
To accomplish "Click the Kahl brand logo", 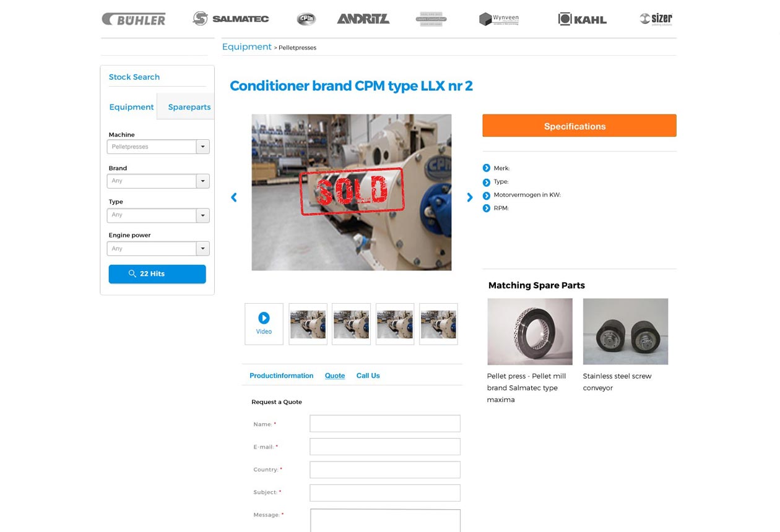I will [583, 19].
